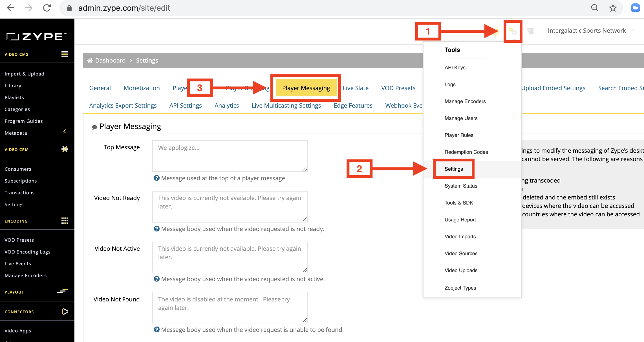Switch to VOD Presets tab
644x342 pixels.
coord(398,88)
